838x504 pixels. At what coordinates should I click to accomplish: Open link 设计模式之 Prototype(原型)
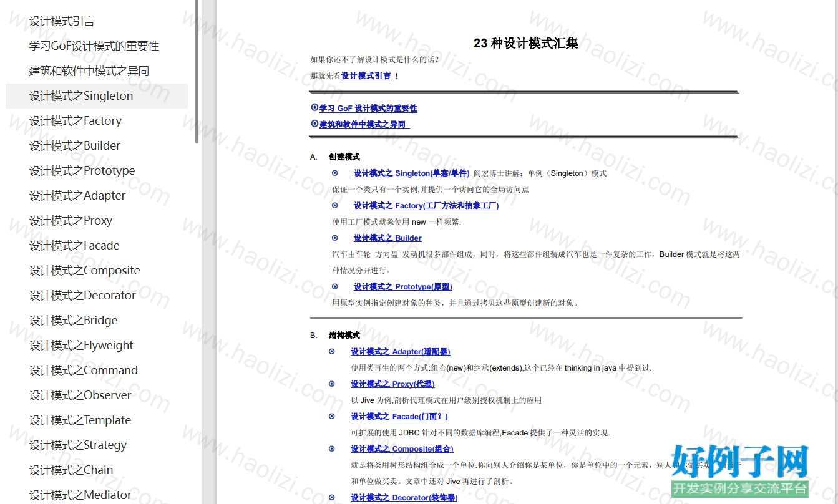[x=403, y=286]
